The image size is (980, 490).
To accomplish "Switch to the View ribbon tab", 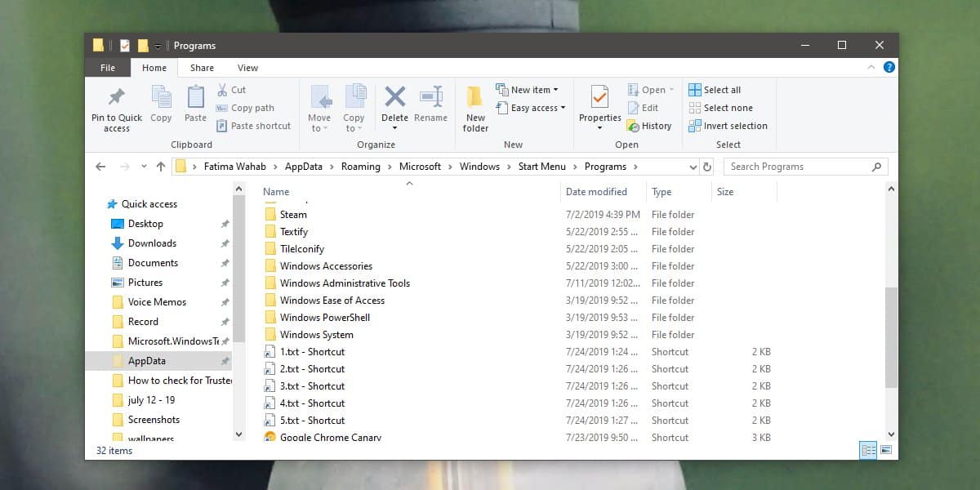I will 247,68.
